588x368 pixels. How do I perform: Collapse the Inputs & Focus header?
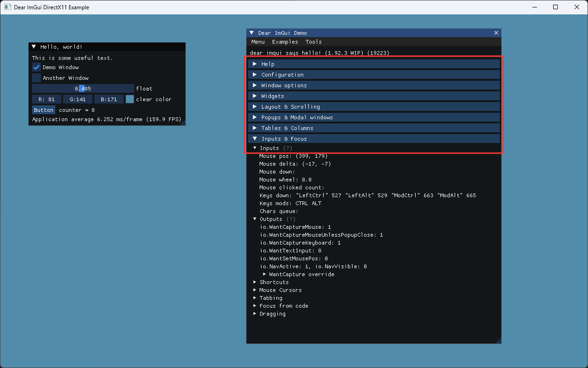click(374, 139)
